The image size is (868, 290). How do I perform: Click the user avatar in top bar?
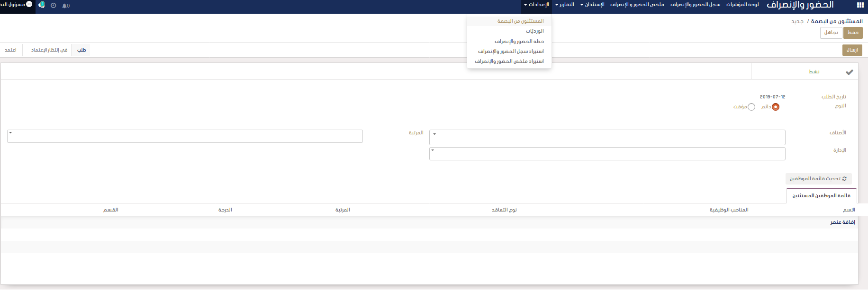pos(29,4)
